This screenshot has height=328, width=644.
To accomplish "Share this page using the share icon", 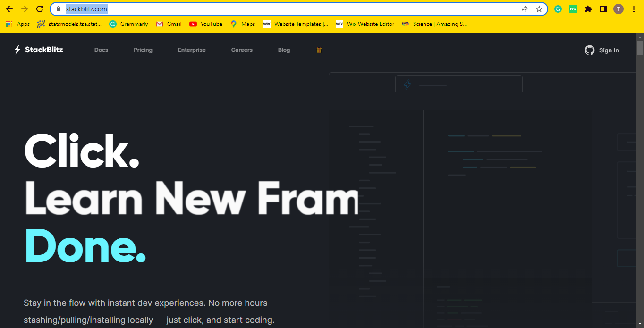I will [524, 9].
